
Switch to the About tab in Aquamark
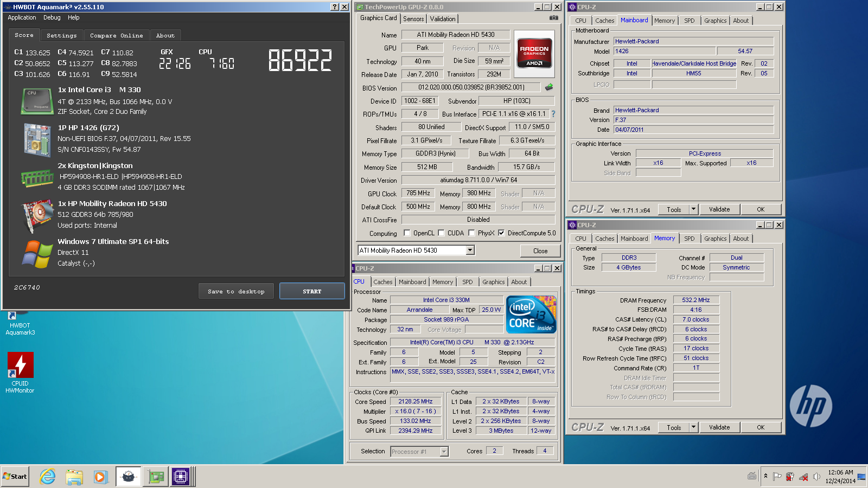pyautogui.click(x=165, y=35)
